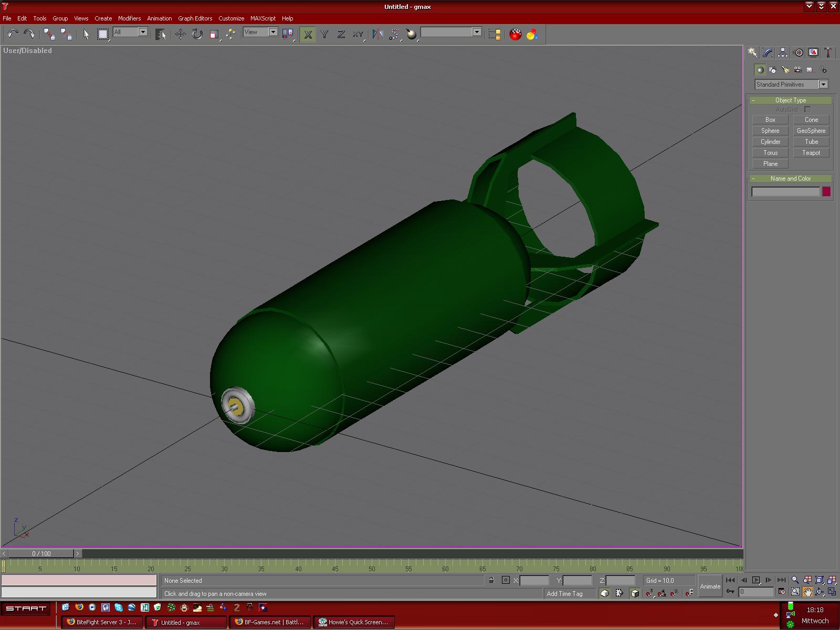Toggle the Restrict to XY plane button
840x630 pixels.
click(x=358, y=34)
